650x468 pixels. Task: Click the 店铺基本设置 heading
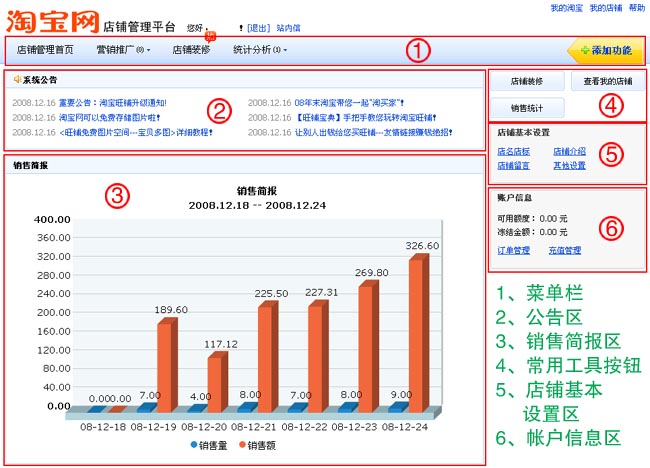(523, 133)
